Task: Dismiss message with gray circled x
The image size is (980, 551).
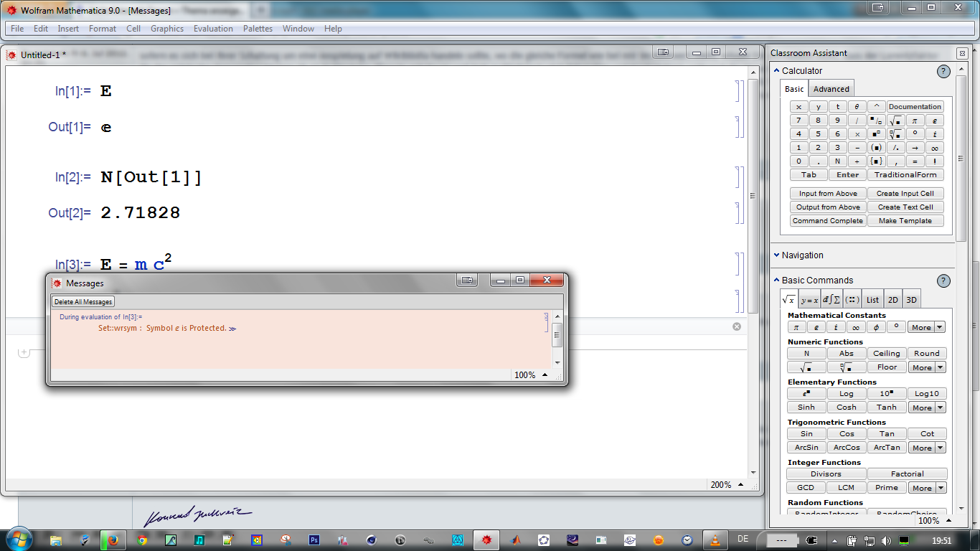Action: [x=737, y=326]
